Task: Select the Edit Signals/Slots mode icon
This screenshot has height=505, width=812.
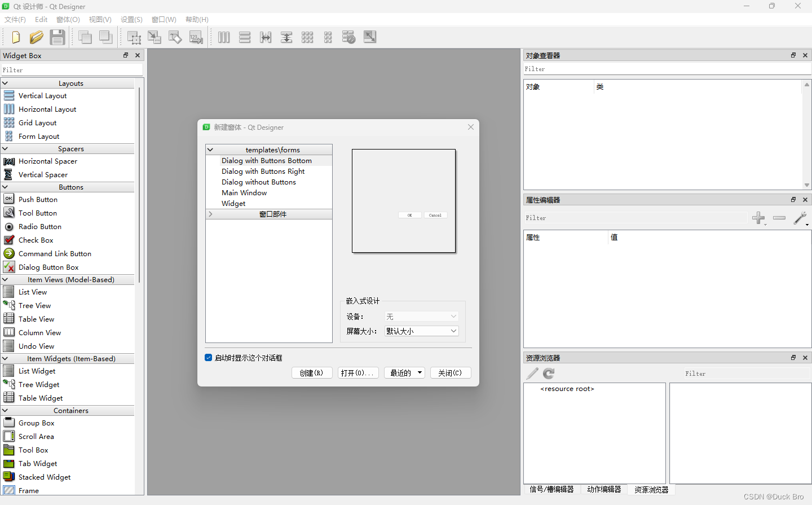Action: tap(155, 37)
